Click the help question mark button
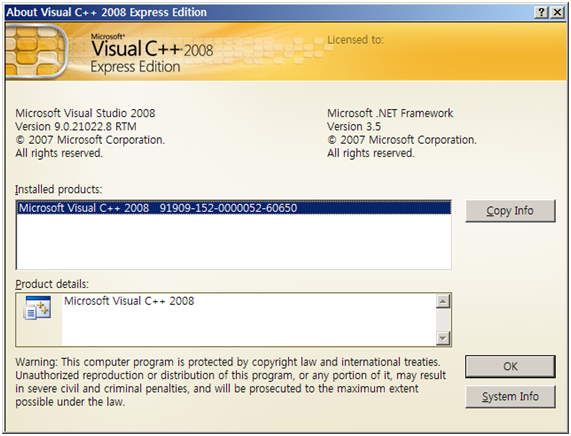Viewport: 571px width, 436px height. coord(542,12)
